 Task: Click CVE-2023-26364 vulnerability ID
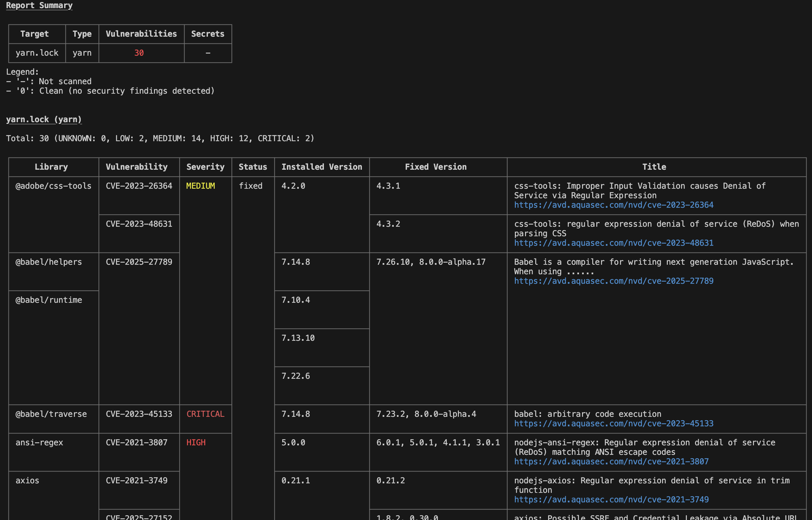click(139, 186)
